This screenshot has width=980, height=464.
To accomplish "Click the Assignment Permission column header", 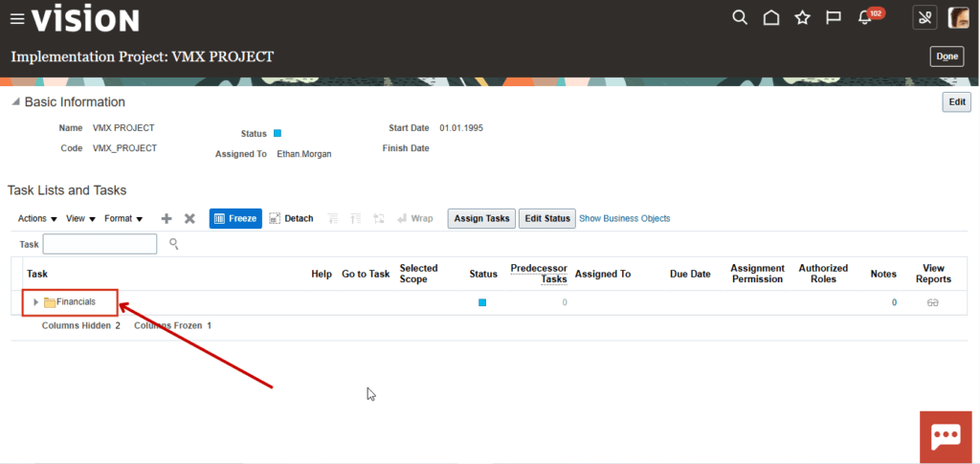I will click(758, 274).
